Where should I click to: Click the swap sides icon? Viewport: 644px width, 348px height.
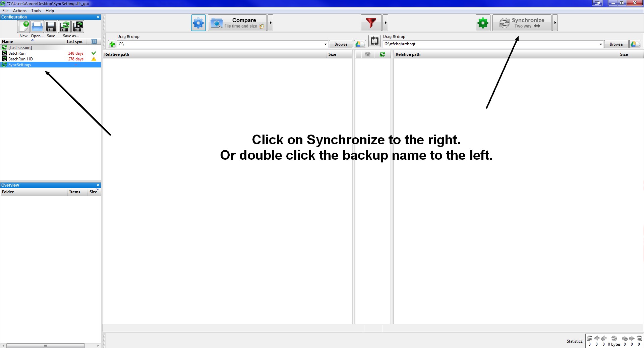click(374, 41)
